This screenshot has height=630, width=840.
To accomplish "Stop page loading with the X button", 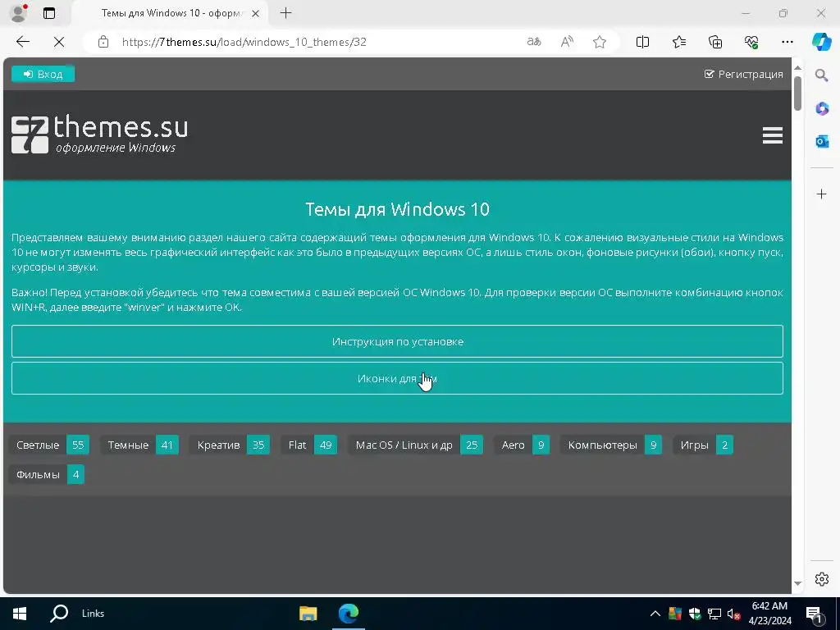I will [x=59, y=42].
